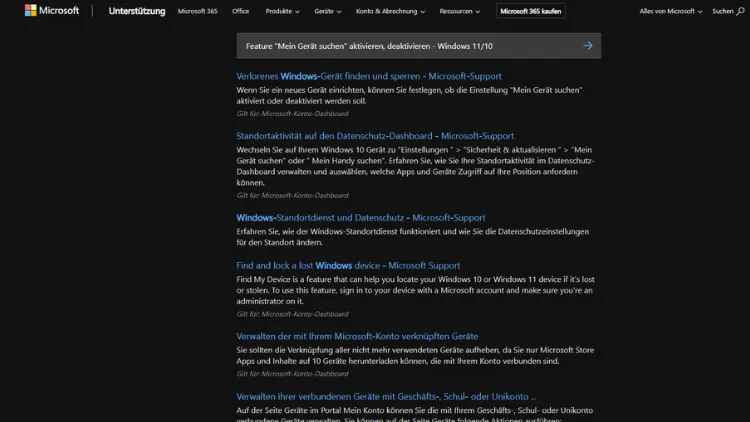The image size is (750, 422).
Task: Click the search magnifier icon
Action: 740,11
